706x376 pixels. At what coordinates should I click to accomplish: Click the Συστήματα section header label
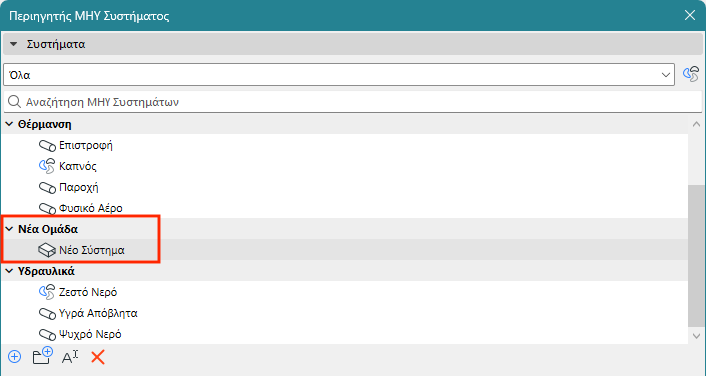56,44
